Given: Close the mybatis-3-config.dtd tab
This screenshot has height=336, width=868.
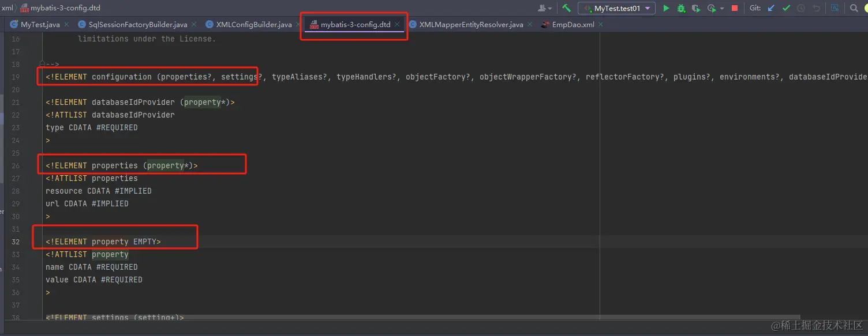Looking at the screenshot, I should (x=397, y=25).
